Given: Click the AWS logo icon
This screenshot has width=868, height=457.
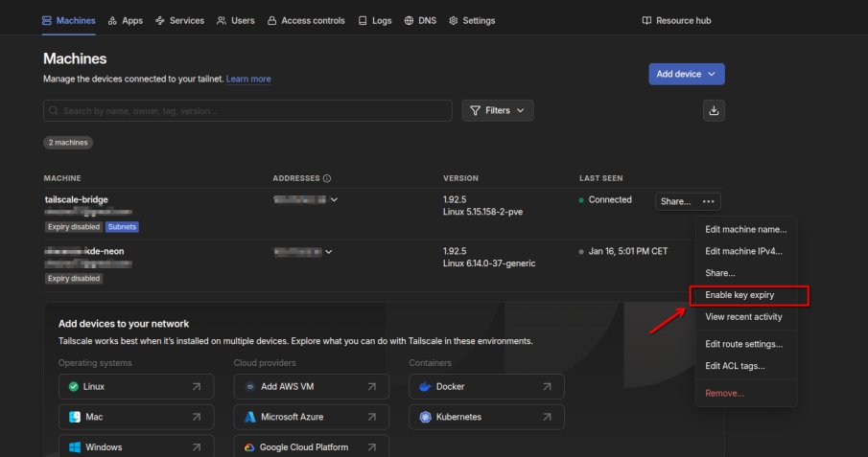Looking at the screenshot, I should point(249,386).
